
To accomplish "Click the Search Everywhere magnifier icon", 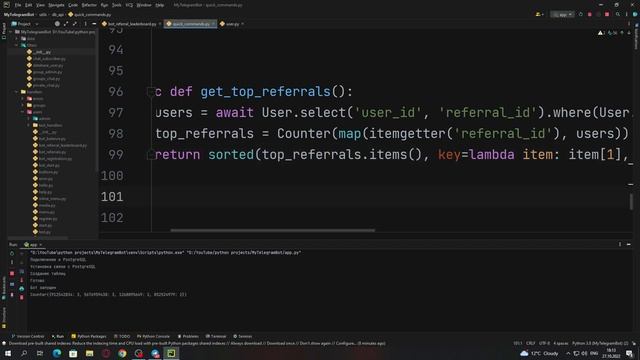I will point(618,14).
